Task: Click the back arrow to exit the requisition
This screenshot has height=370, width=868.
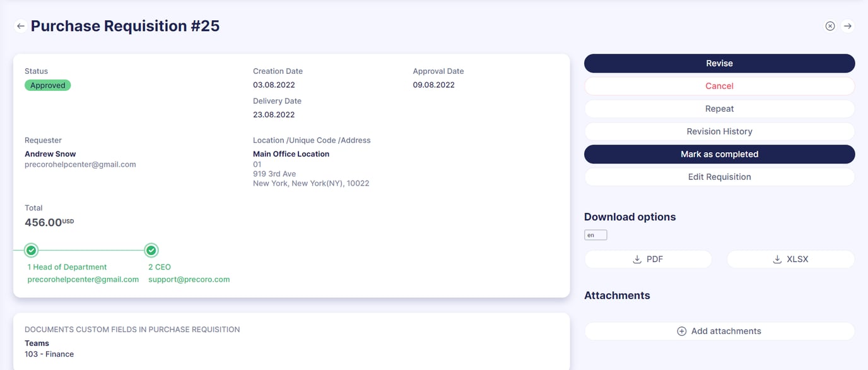Action: (x=20, y=25)
